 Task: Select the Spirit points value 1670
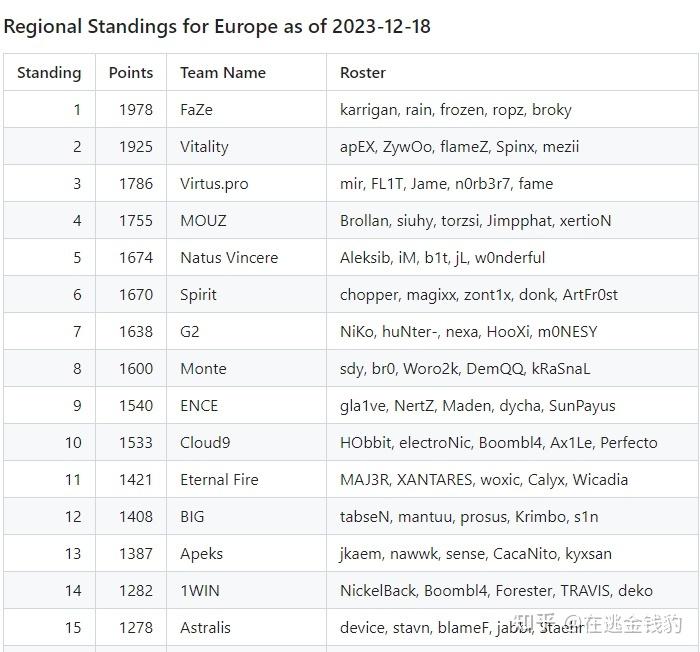tap(136, 295)
